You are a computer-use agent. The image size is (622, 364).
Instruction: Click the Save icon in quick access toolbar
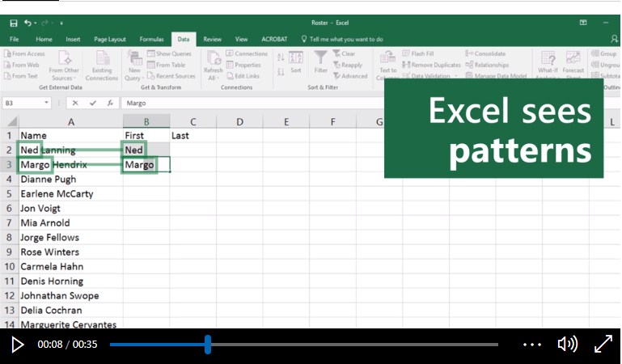(x=14, y=23)
